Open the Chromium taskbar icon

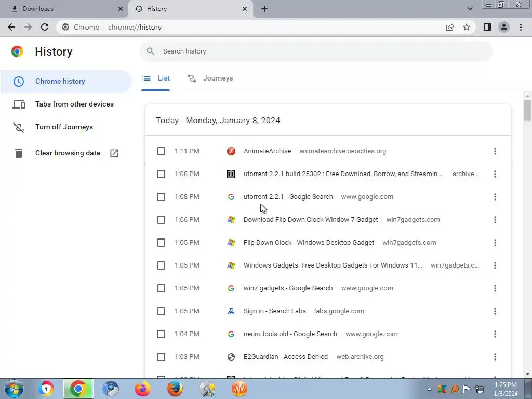point(111,389)
